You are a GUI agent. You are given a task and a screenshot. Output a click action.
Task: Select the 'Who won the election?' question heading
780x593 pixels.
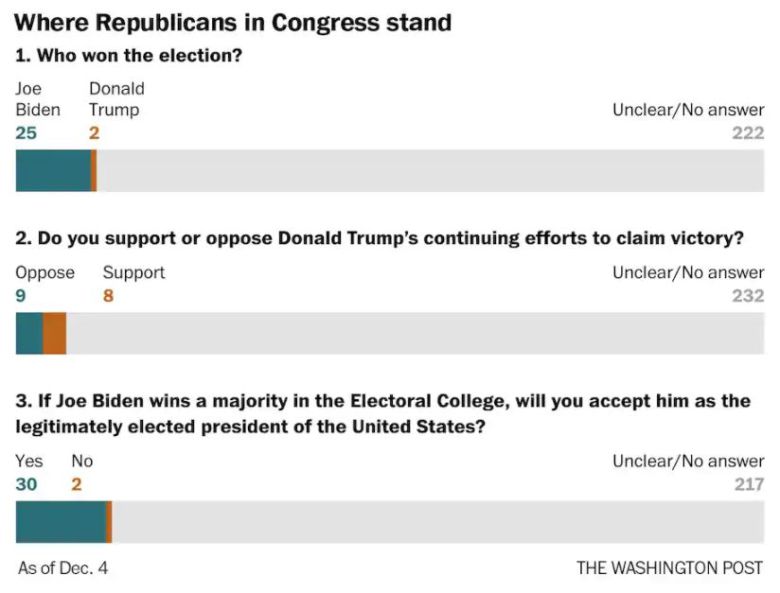(x=129, y=56)
